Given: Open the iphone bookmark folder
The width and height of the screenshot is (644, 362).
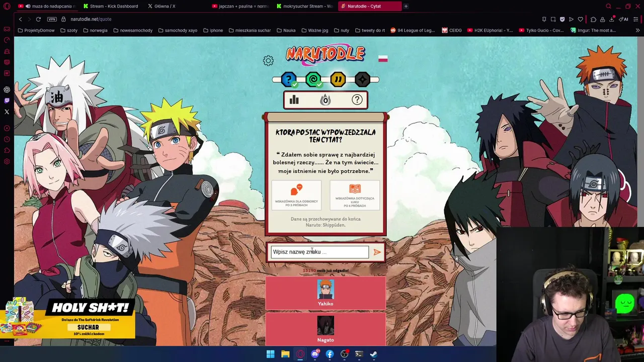Looking at the screenshot, I should (x=213, y=30).
